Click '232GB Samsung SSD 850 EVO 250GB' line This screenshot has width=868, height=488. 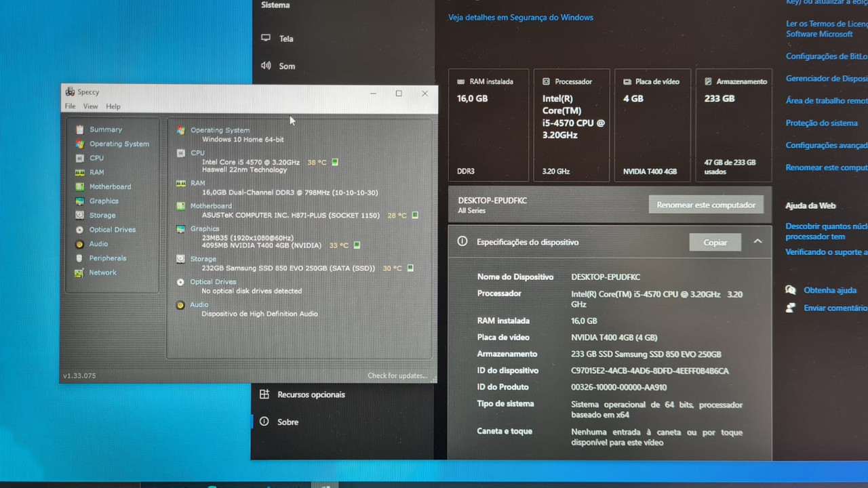click(x=289, y=268)
